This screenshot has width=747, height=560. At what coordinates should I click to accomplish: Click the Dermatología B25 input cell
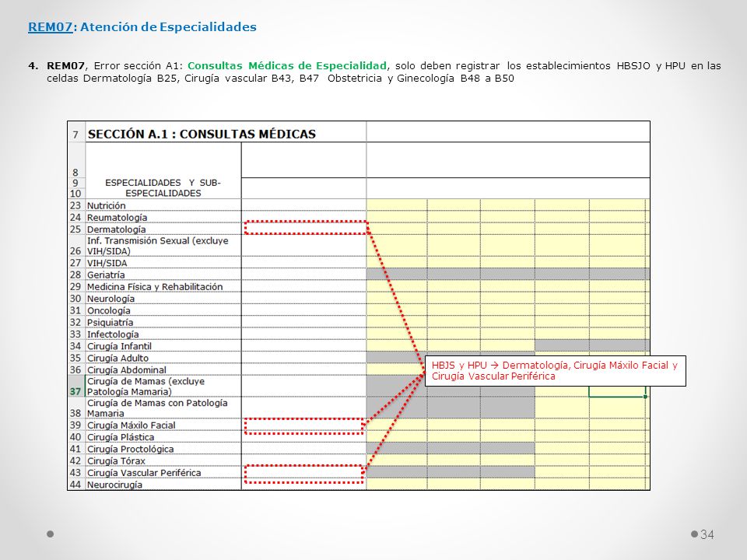coord(305,228)
